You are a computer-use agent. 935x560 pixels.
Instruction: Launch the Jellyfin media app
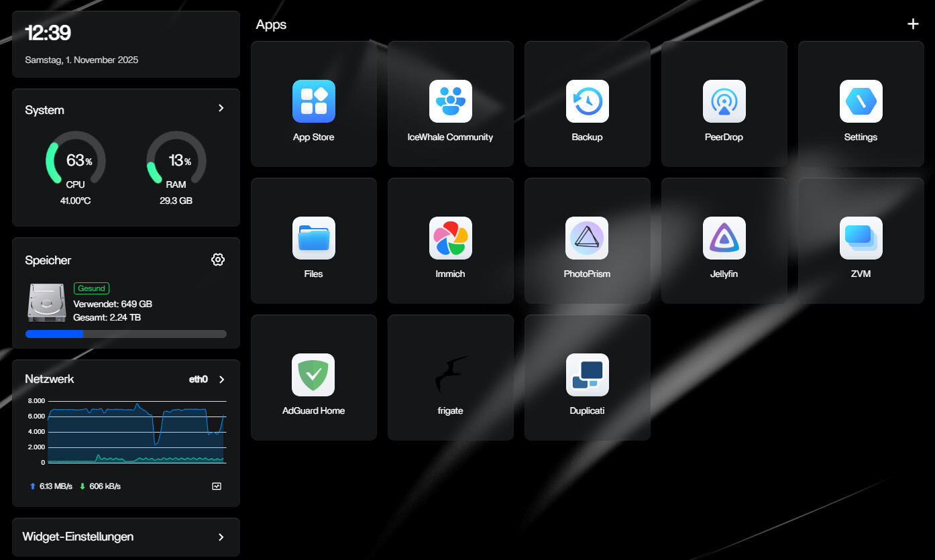pos(724,239)
